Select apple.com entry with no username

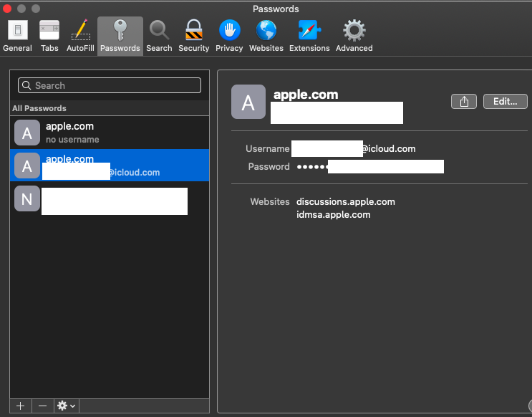coord(110,133)
